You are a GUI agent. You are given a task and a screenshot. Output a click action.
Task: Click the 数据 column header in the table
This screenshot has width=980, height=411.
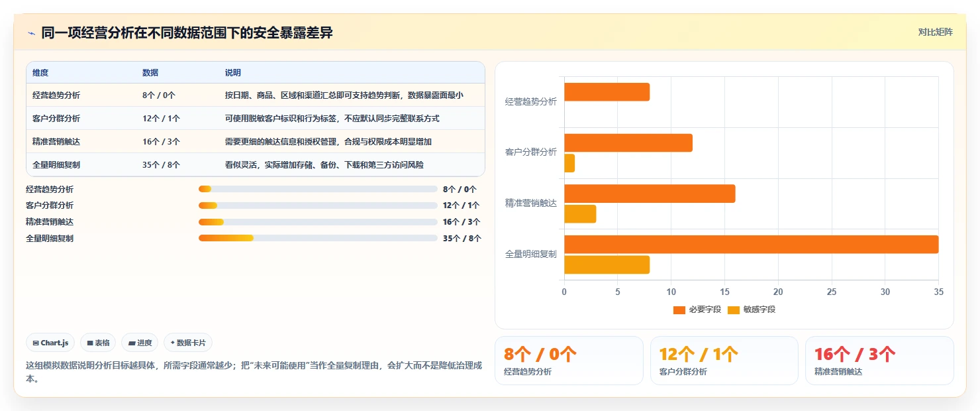click(x=150, y=73)
